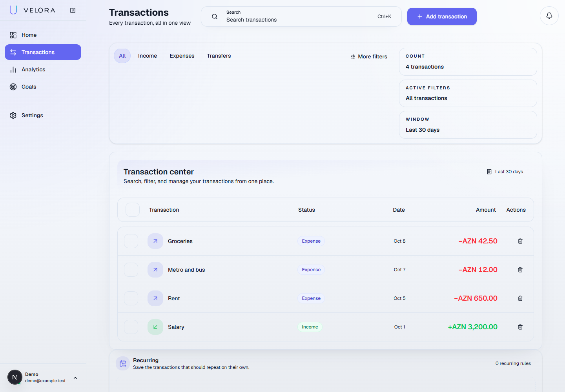Image resolution: width=565 pixels, height=392 pixels.
Task: Select the Metro and bus row checkbox
Action: tap(131, 270)
